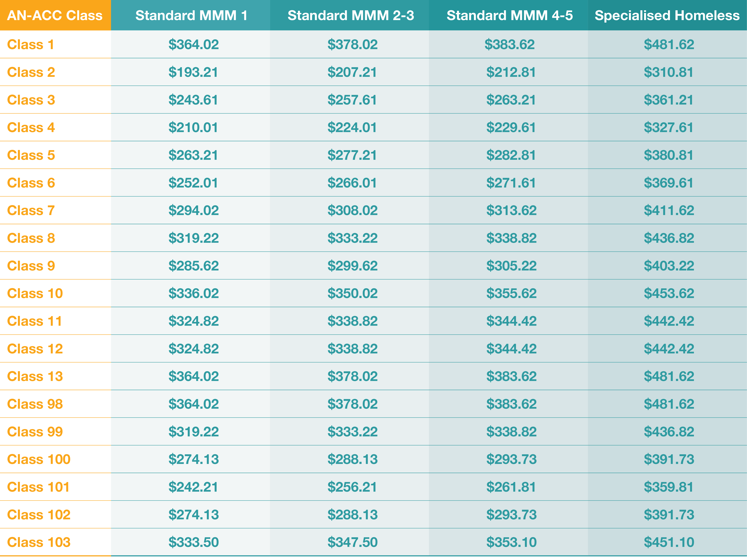Click the "Class 2" row label

click(31, 72)
